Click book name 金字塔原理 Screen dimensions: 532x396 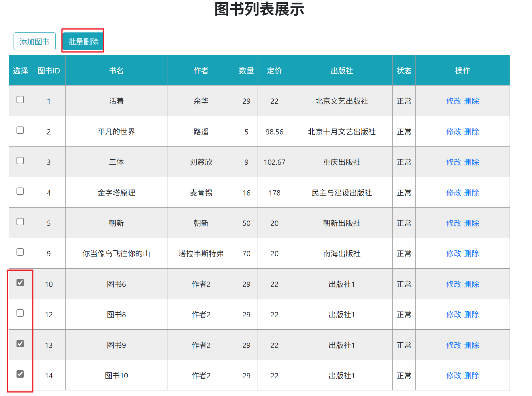(x=116, y=193)
